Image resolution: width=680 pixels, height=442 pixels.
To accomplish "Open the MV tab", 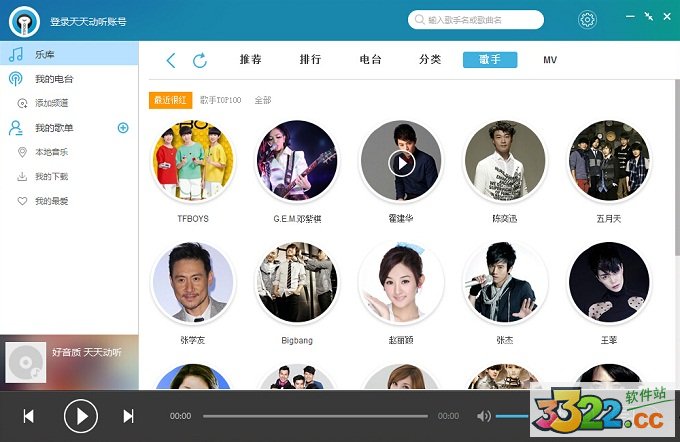I will click(550, 60).
